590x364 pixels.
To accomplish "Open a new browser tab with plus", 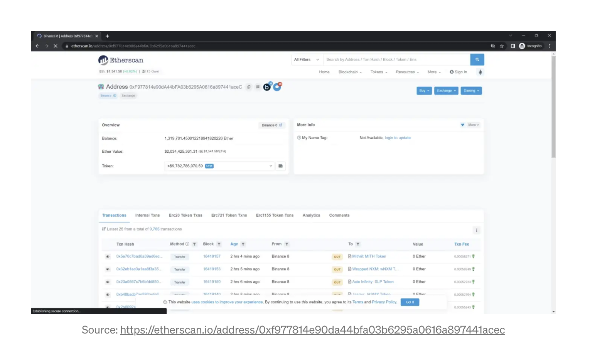I will coord(107,36).
